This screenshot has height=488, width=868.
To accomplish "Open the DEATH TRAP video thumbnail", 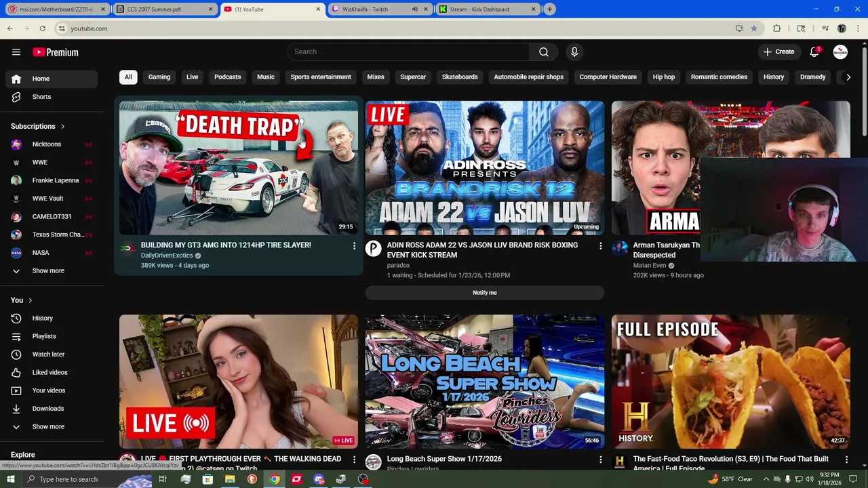I will point(239,168).
